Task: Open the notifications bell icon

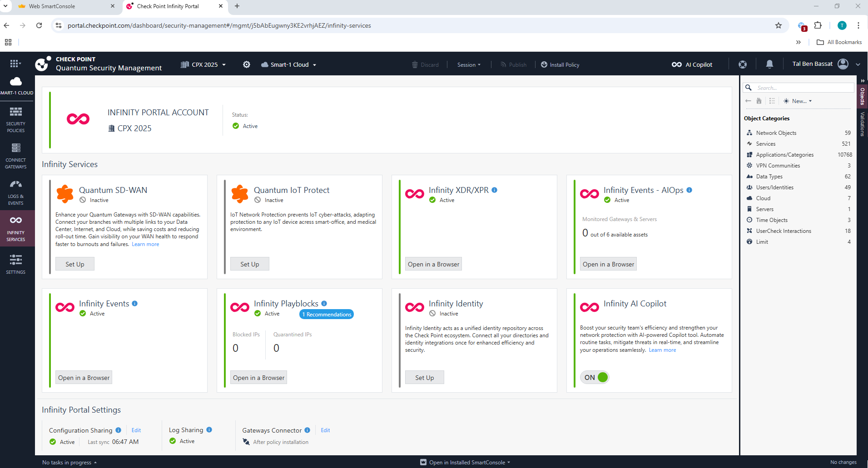Action: (769, 64)
